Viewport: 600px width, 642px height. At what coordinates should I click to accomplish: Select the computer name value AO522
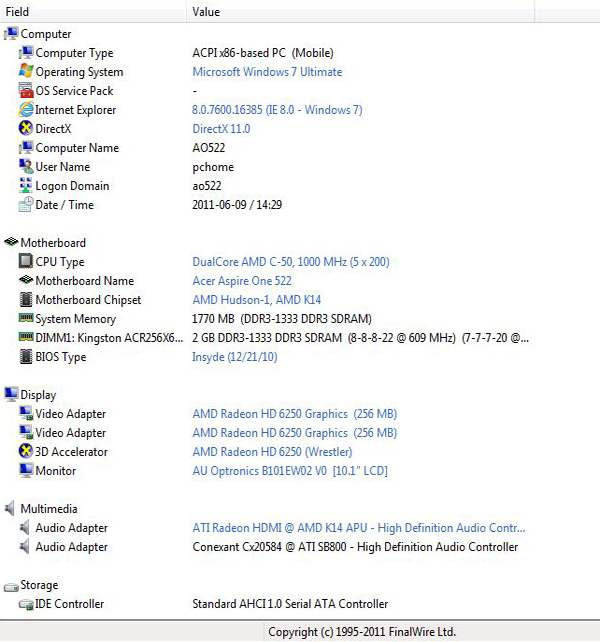(x=209, y=148)
